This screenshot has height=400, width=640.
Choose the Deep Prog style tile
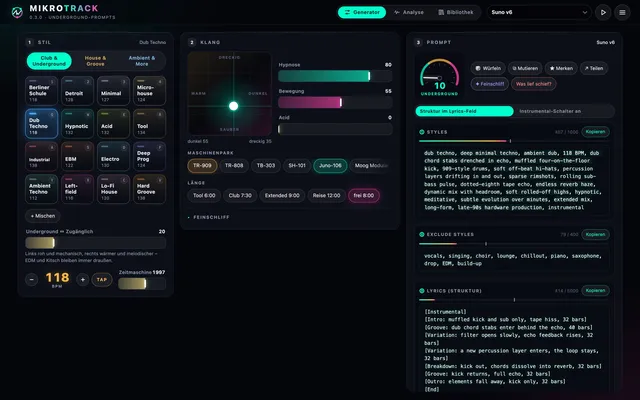click(149, 156)
